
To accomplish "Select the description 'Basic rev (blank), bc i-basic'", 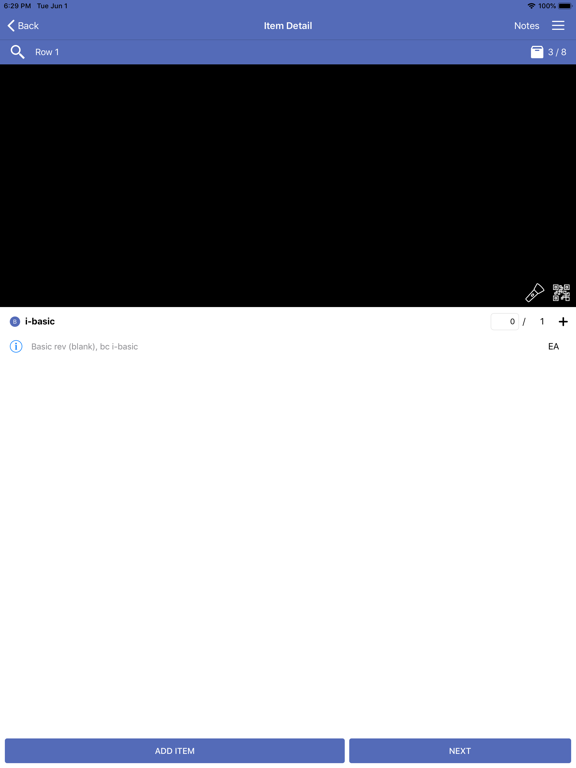I will click(x=85, y=347).
